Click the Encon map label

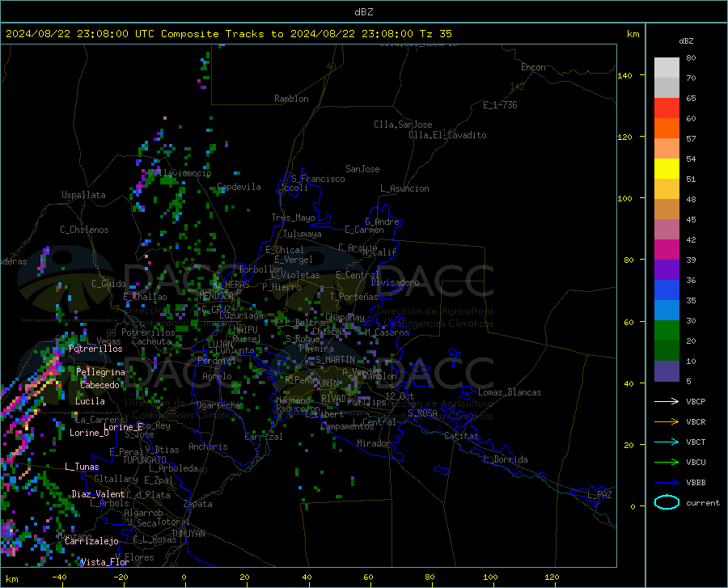(533, 67)
